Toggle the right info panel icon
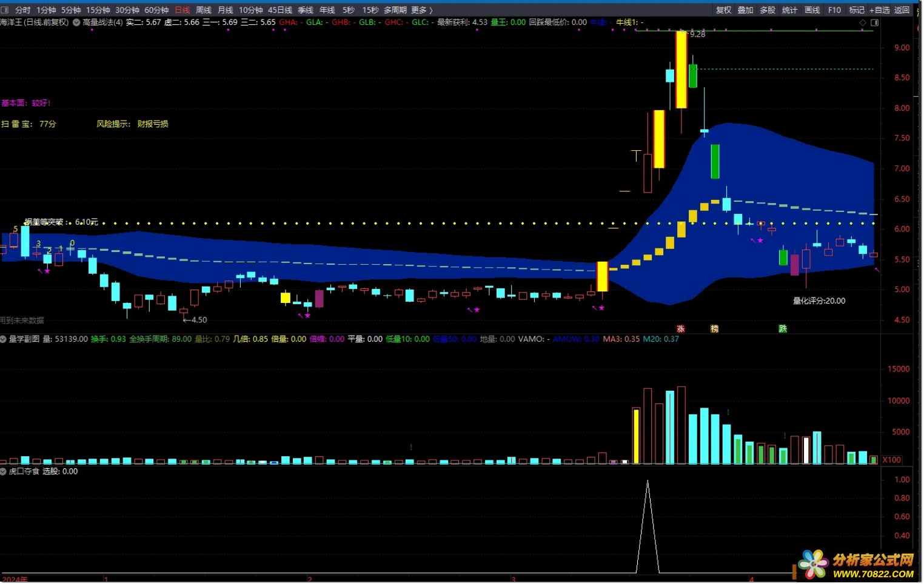This screenshot has width=924, height=584. point(875,22)
